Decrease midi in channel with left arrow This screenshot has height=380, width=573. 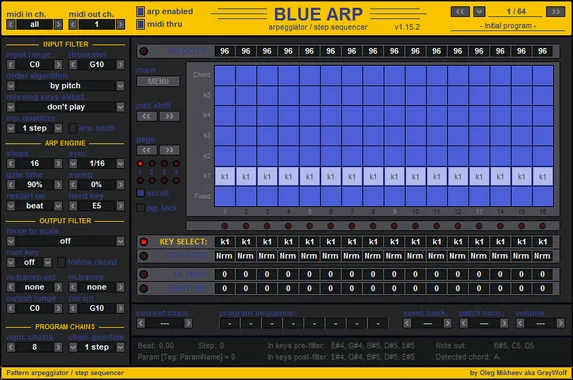pos(11,24)
